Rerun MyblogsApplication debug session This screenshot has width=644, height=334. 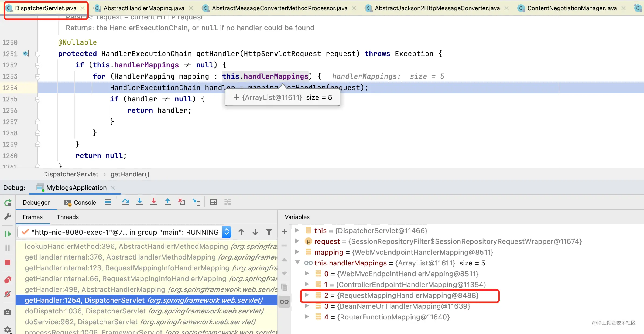coord(8,202)
